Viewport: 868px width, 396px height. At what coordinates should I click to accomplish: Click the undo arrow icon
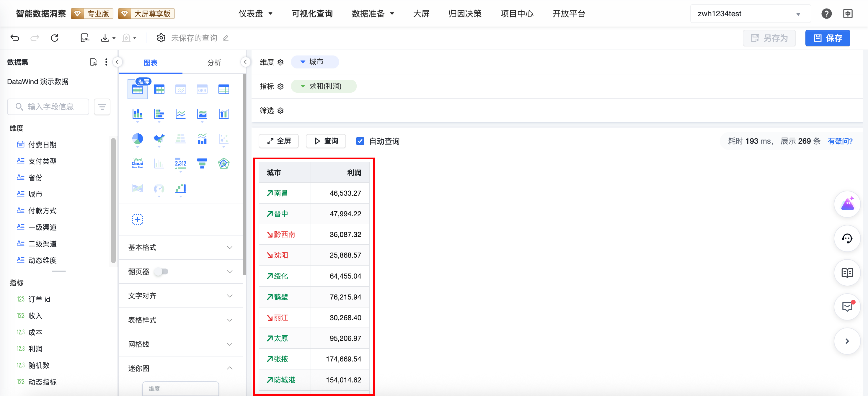[15, 38]
